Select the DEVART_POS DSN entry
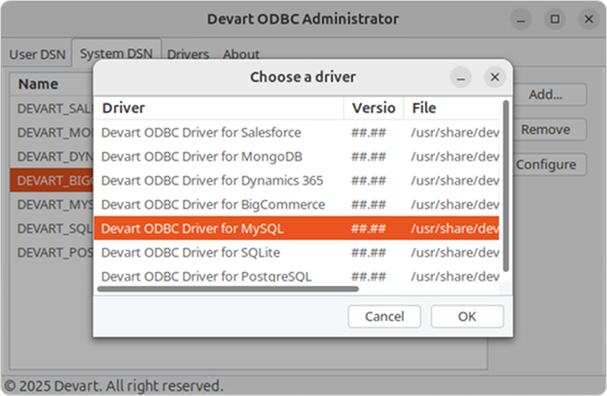Viewport: 607px width, 396px height. (x=52, y=253)
